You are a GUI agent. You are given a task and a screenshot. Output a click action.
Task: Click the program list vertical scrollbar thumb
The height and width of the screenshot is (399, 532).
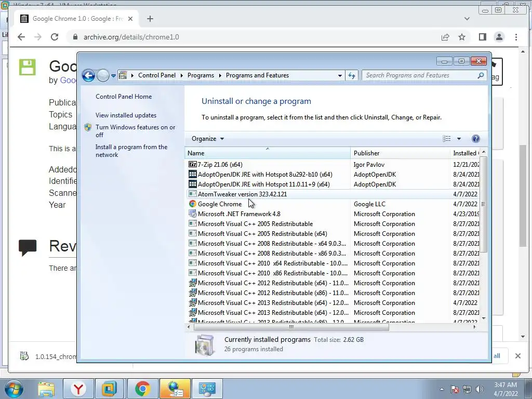click(x=484, y=204)
